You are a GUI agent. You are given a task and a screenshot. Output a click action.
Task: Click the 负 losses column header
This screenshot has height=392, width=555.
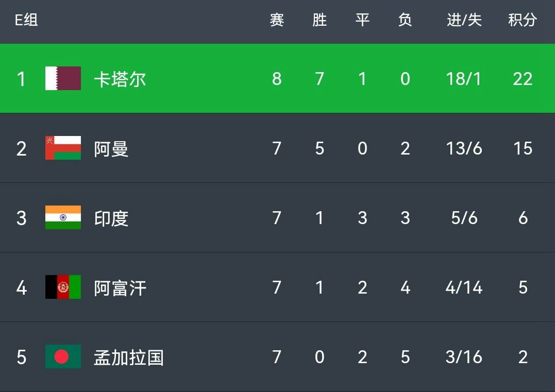point(405,20)
